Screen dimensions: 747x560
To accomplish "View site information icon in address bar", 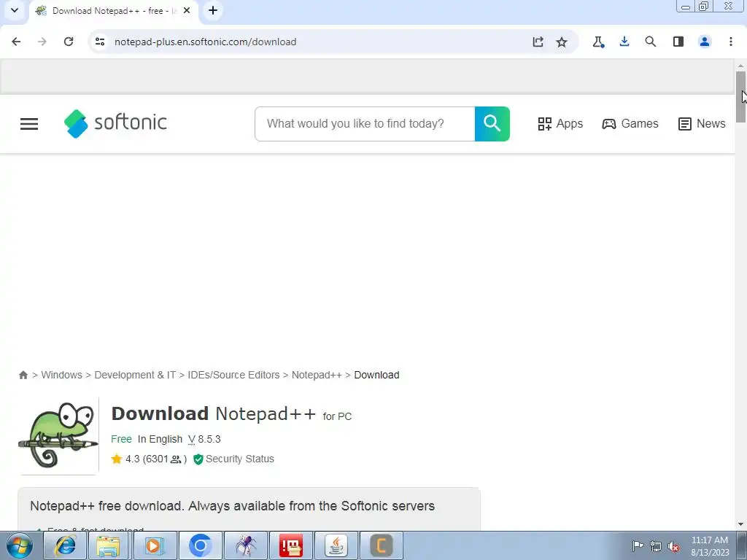I will [100, 42].
